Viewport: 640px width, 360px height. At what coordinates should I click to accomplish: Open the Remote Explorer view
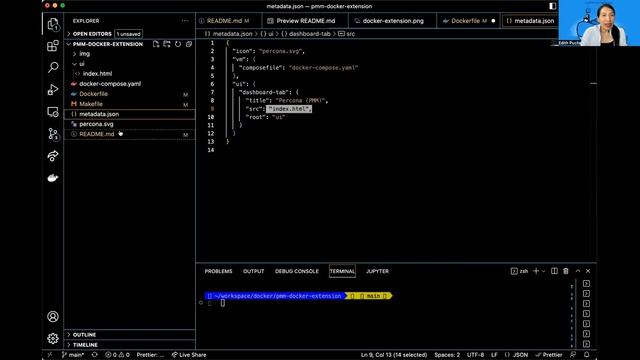pos(53,112)
